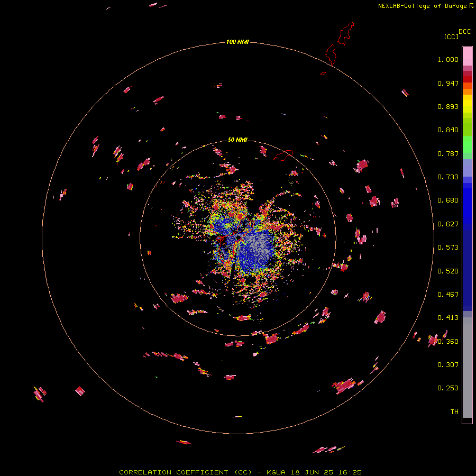476x476 pixels.
Task: Select the 0.360 scale value
Action: pyautogui.click(x=448, y=342)
